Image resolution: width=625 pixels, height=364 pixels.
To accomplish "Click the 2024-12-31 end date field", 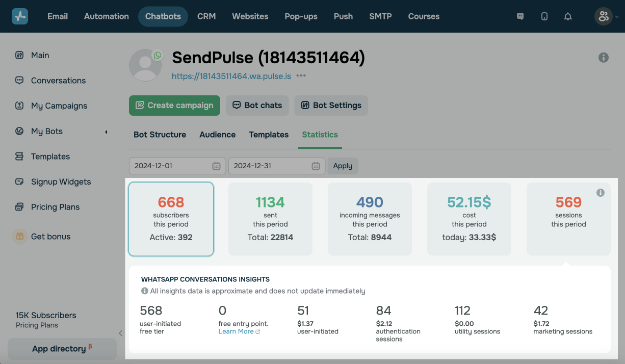I will pyautogui.click(x=277, y=166).
